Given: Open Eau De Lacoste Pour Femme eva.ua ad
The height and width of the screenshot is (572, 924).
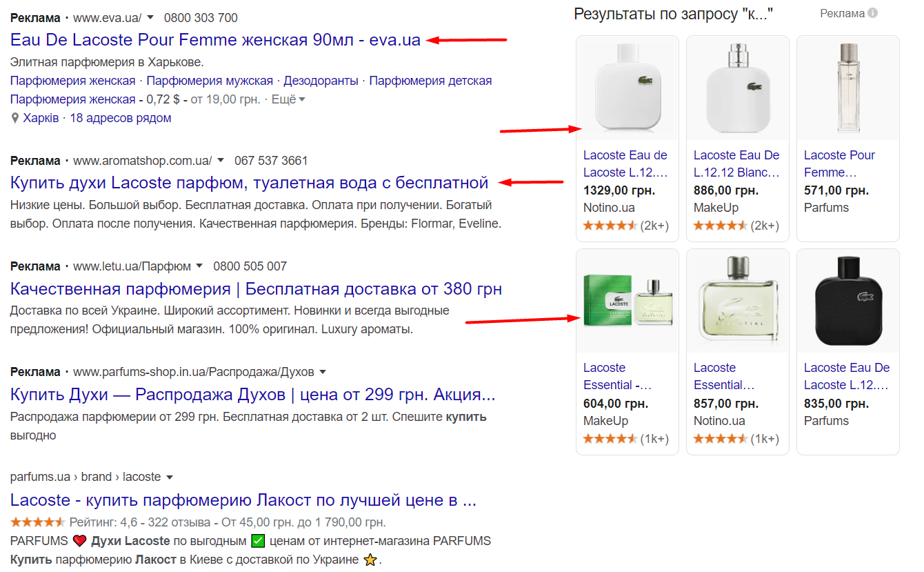Looking at the screenshot, I should (215, 40).
